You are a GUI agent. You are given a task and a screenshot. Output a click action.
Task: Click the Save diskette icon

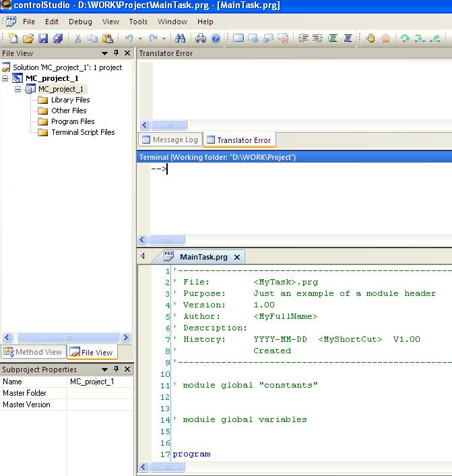click(x=43, y=38)
